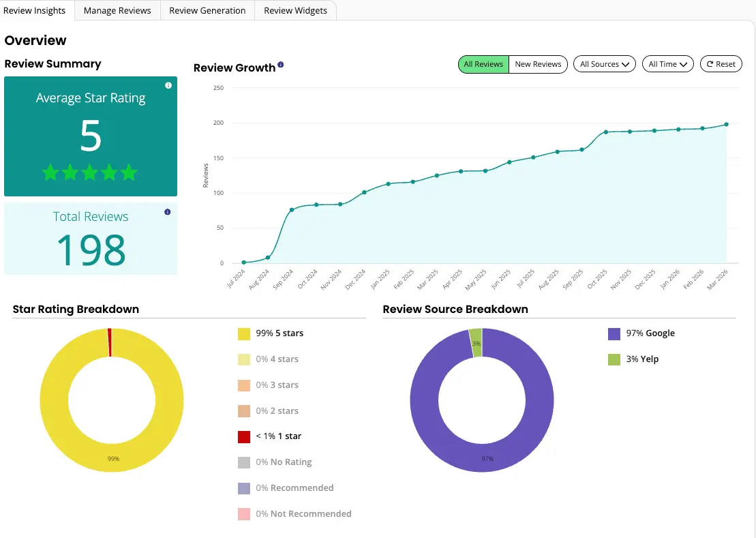Toggle the 5 stars yellow legend swatch
The width and height of the screenshot is (756, 538).
point(244,333)
